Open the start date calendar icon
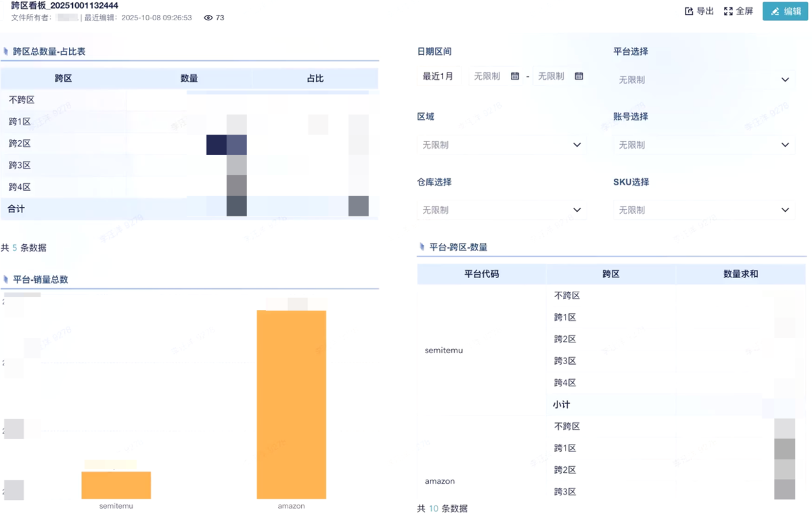The width and height of the screenshot is (812, 521). coord(515,76)
